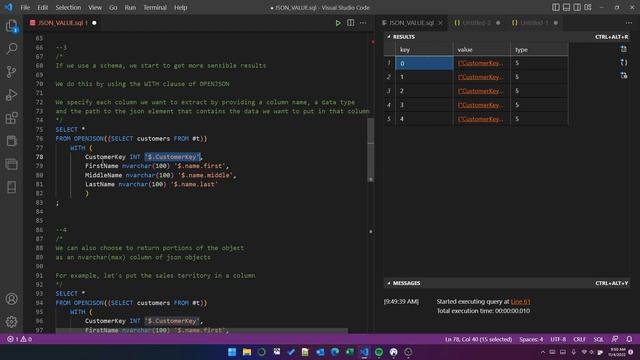Screen dimensions: 640x360
Task: Open the CustomerKey value link in row 2
Action: click(x=480, y=77)
